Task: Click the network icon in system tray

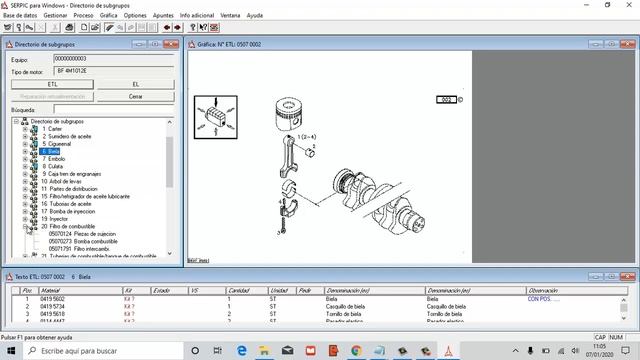Action: click(562, 351)
